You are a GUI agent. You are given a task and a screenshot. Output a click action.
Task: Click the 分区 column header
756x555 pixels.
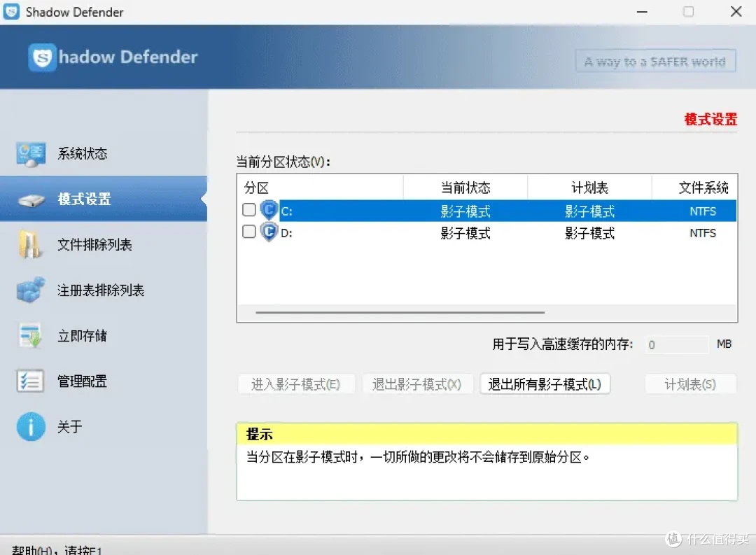[320, 188]
